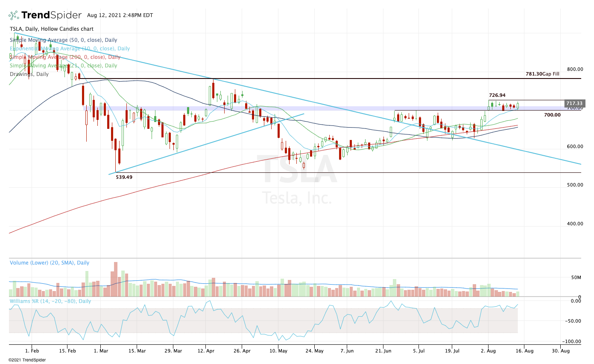This screenshot has width=594, height=364.
Task: Click the 12. Apr date axis label
Action: (x=205, y=351)
